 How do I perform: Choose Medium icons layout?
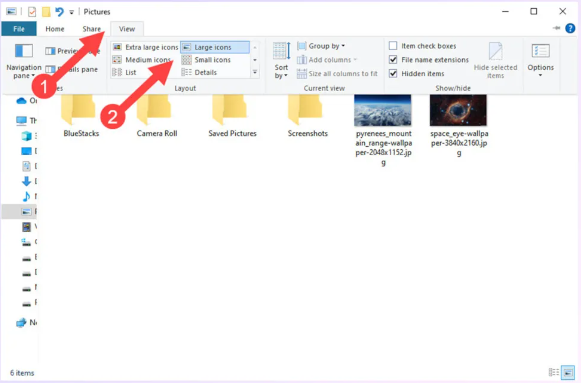pos(142,60)
